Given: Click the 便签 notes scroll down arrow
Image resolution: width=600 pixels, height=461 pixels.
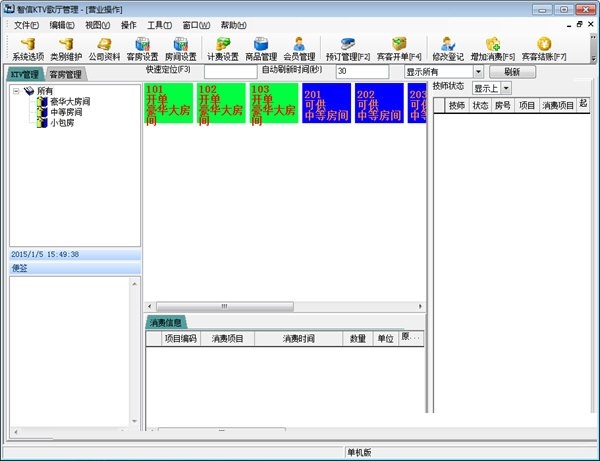Looking at the screenshot, I should pos(134,421).
